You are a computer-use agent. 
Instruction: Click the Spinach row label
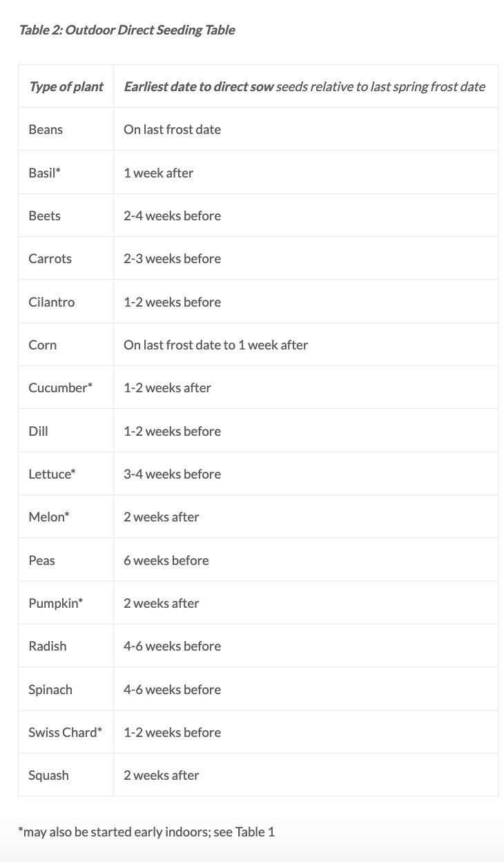click(50, 689)
